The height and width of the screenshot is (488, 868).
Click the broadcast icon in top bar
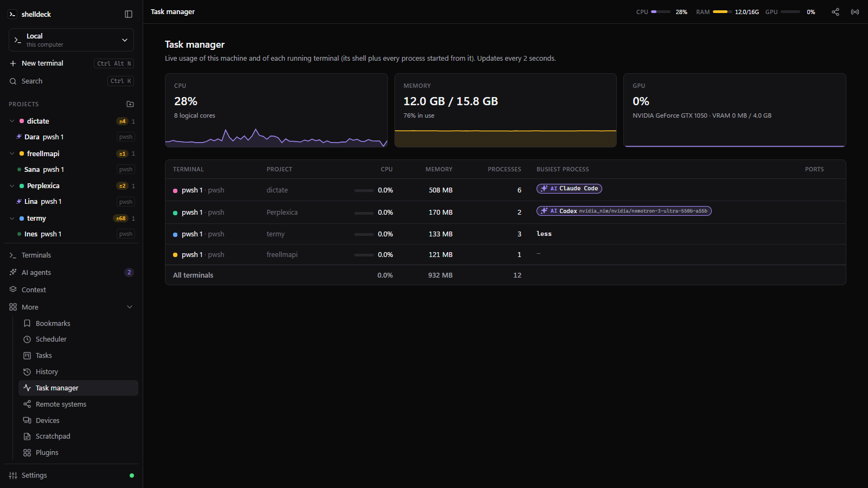(x=855, y=12)
